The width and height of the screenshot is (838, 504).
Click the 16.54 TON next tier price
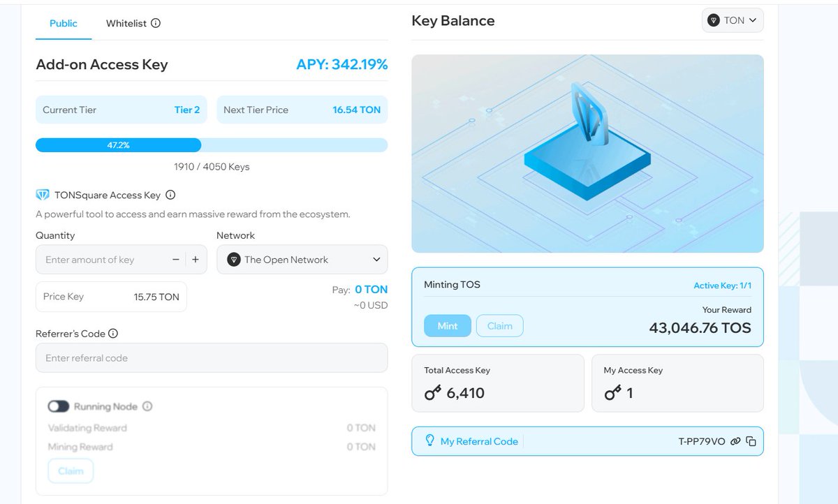pyautogui.click(x=357, y=110)
